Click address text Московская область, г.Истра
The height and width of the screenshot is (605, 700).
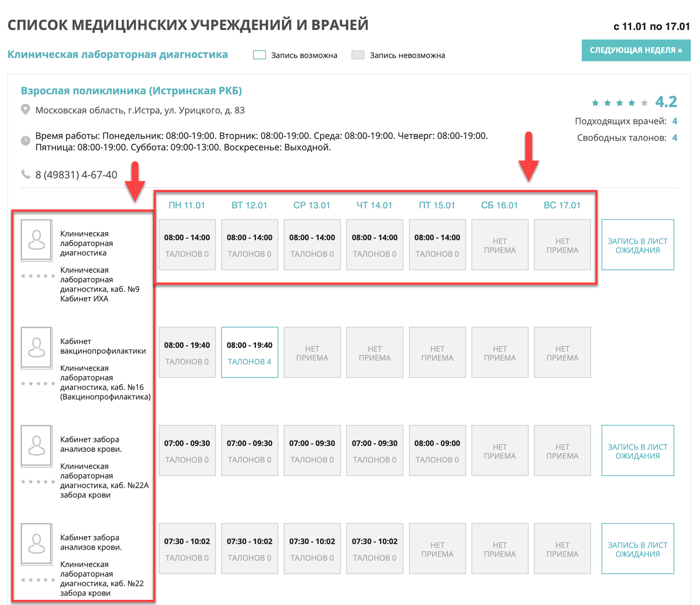click(x=140, y=110)
